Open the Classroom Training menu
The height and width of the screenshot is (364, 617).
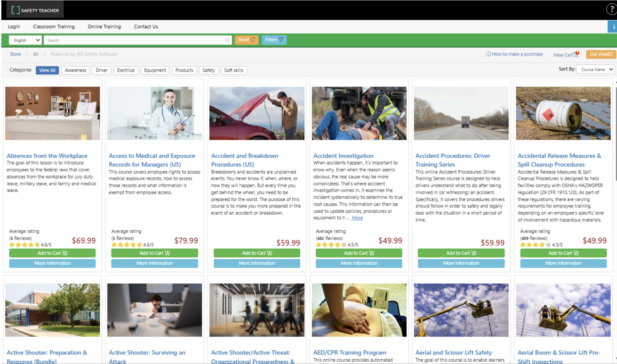pos(54,27)
